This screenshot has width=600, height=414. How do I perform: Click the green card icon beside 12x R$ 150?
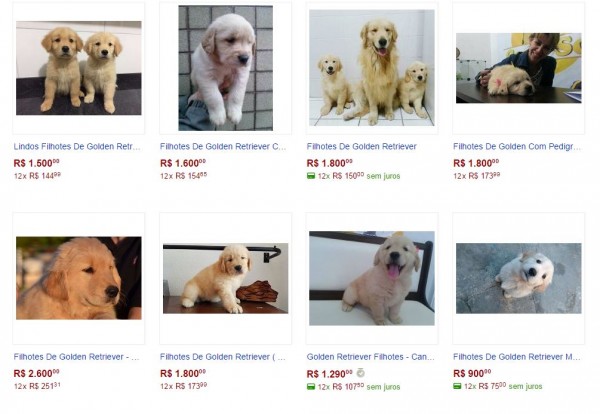pos(311,176)
